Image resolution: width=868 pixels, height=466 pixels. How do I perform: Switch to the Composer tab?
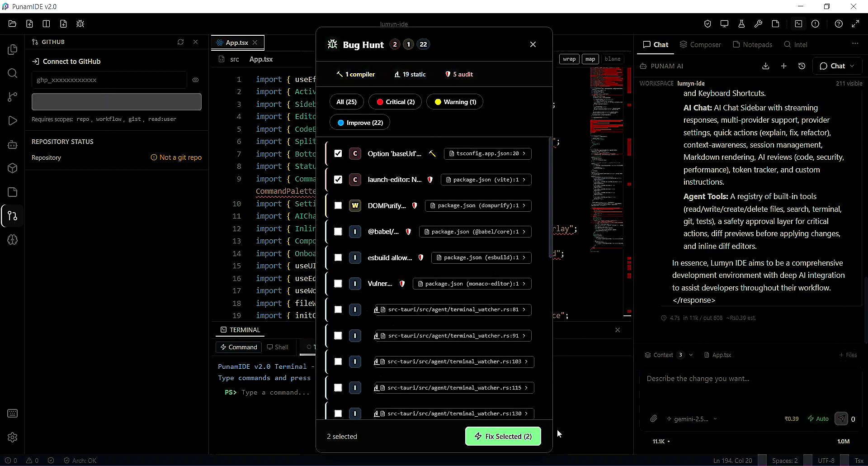coord(700,45)
